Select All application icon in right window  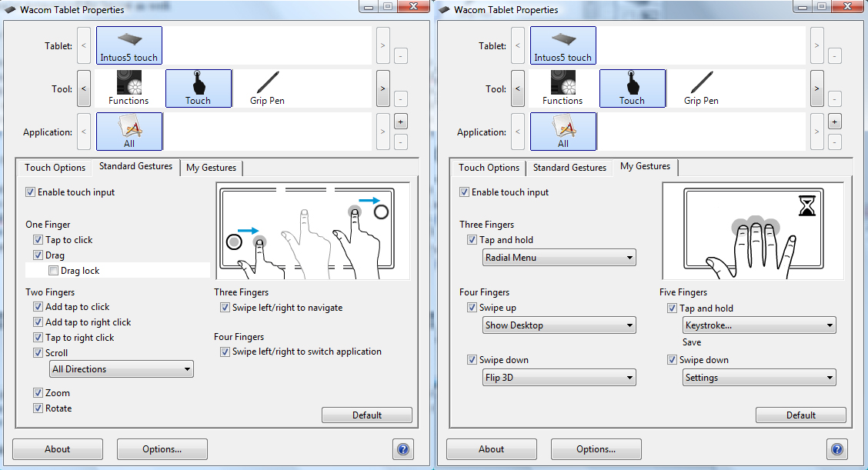[563, 132]
